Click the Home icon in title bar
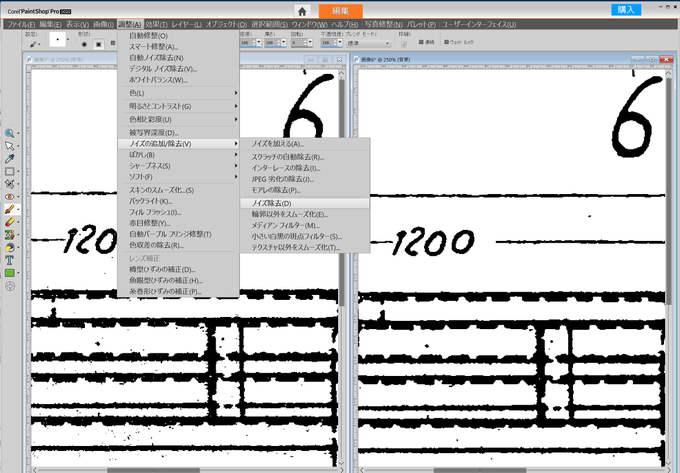 pos(302,11)
